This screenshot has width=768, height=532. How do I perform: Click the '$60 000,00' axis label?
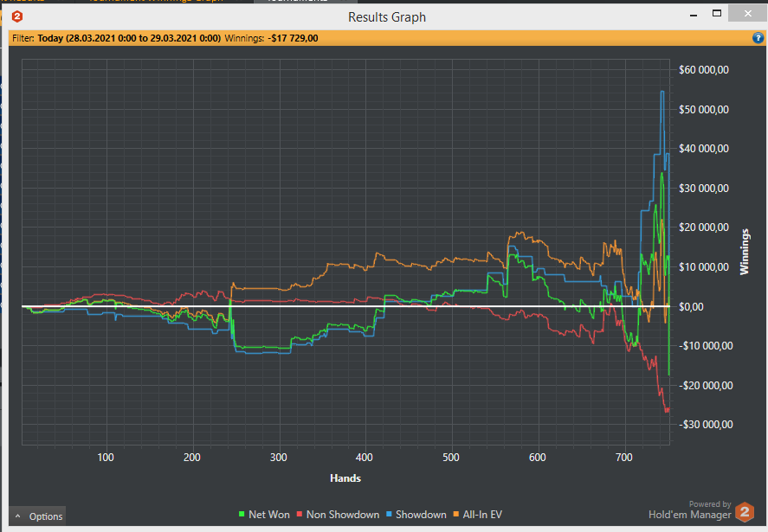703,70
